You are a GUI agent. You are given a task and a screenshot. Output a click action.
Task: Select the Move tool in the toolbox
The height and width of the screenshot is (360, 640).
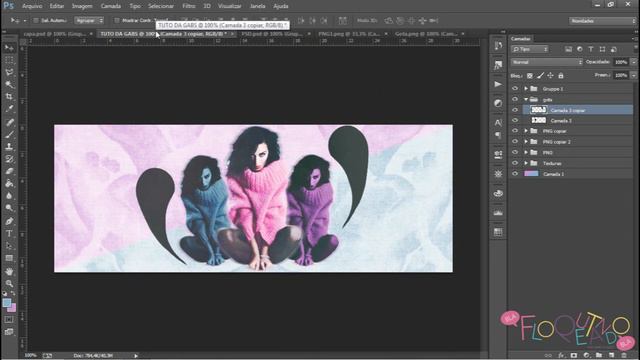coord(9,48)
